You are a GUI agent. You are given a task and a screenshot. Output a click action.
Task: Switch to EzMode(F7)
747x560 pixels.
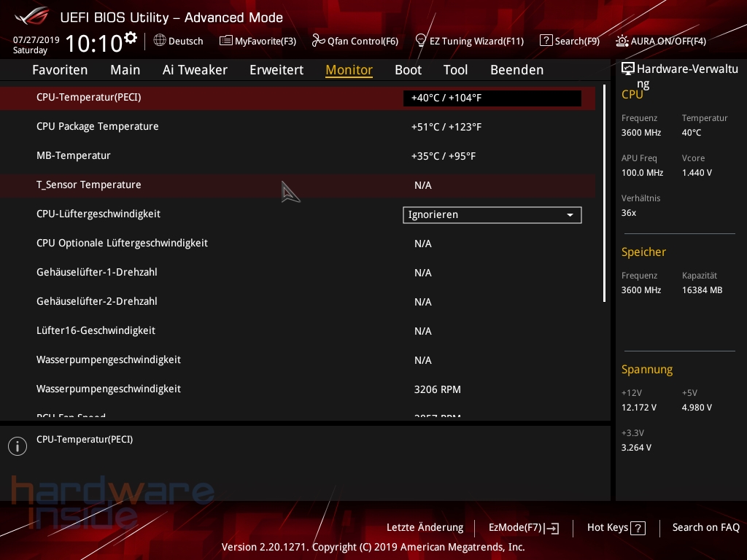pos(516,527)
